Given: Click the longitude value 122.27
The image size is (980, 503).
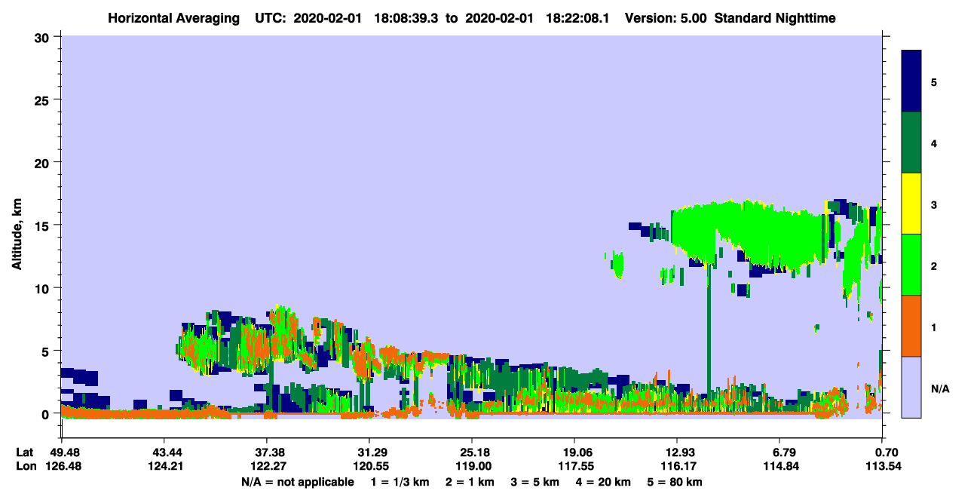Looking at the screenshot, I should [267, 467].
